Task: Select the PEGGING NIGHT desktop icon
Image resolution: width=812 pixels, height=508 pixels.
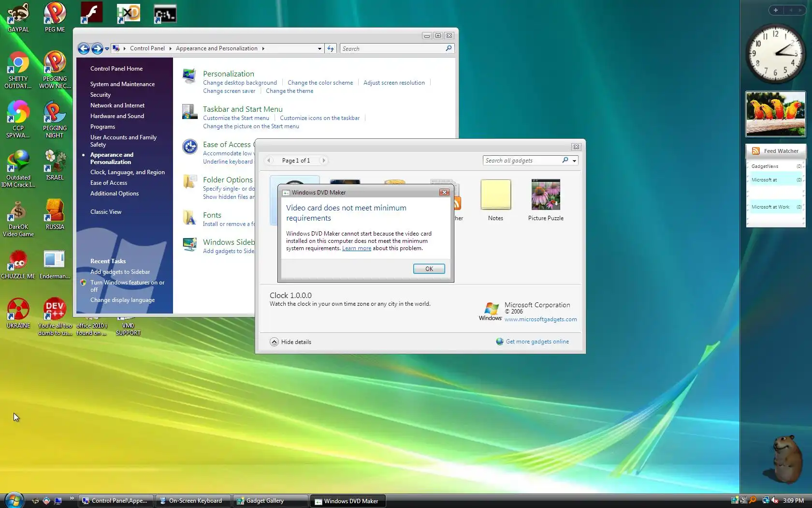Action: (x=55, y=120)
